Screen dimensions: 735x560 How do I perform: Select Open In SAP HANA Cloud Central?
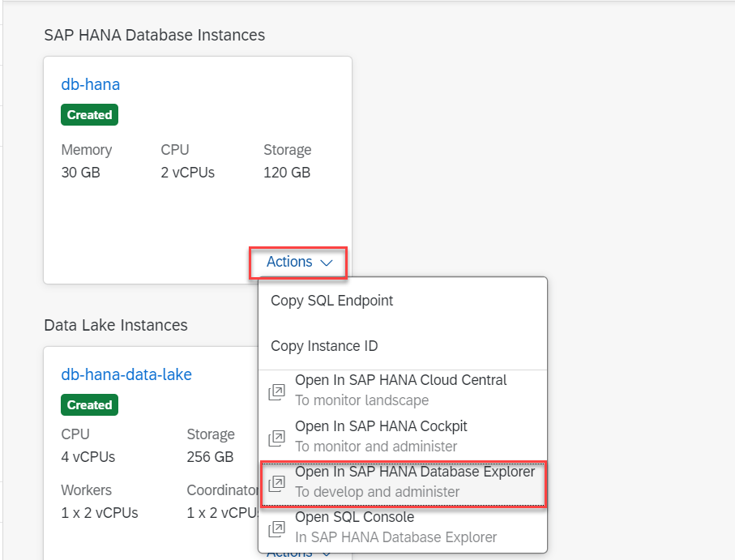(x=400, y=380)
